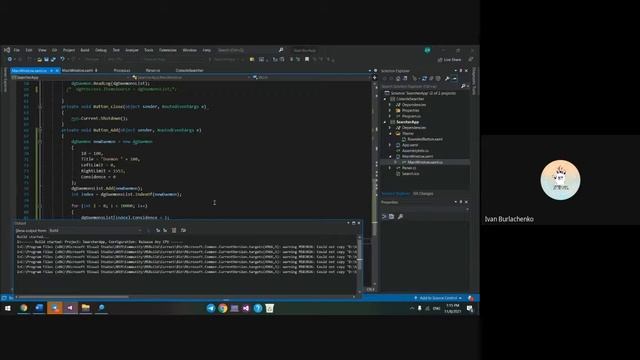Open the notifications icon in status bar

click(x=471, y=298)
